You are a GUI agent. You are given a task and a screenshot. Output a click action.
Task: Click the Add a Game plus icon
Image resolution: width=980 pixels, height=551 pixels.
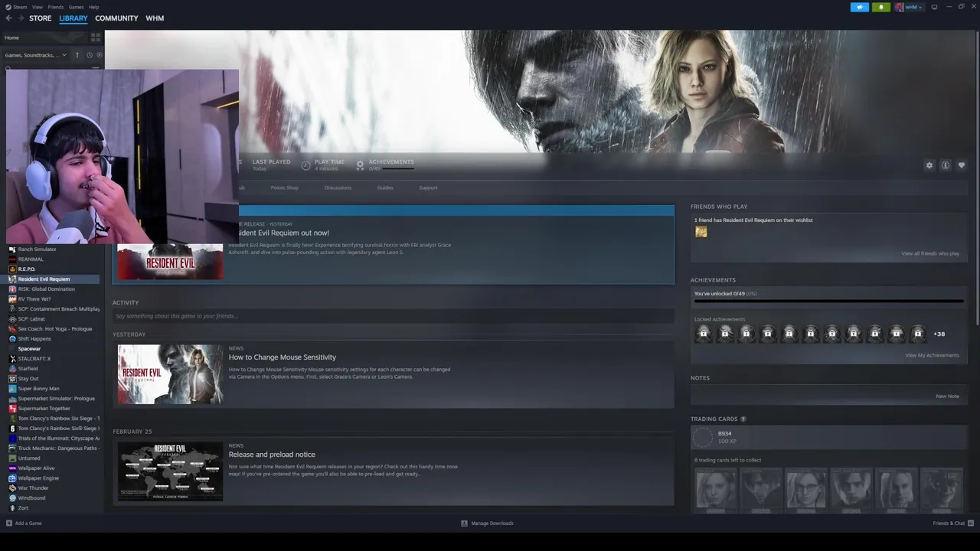9,523
